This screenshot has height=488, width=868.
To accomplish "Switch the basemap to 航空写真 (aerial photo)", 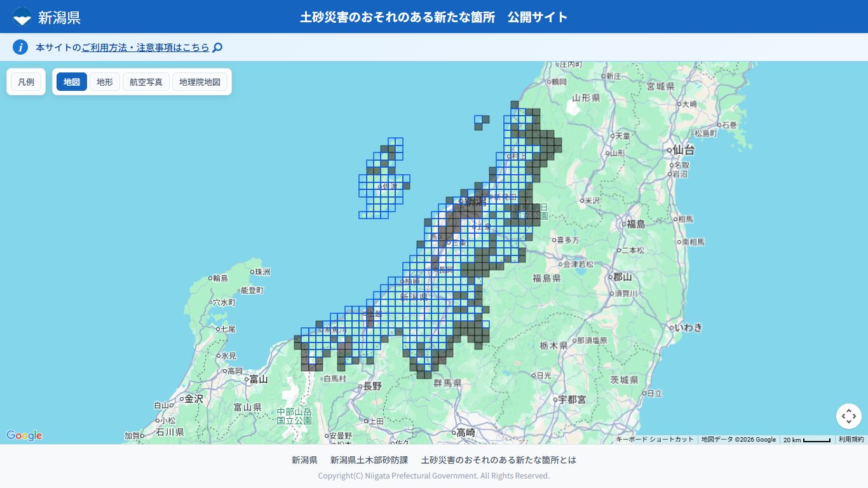I will 146,81.
